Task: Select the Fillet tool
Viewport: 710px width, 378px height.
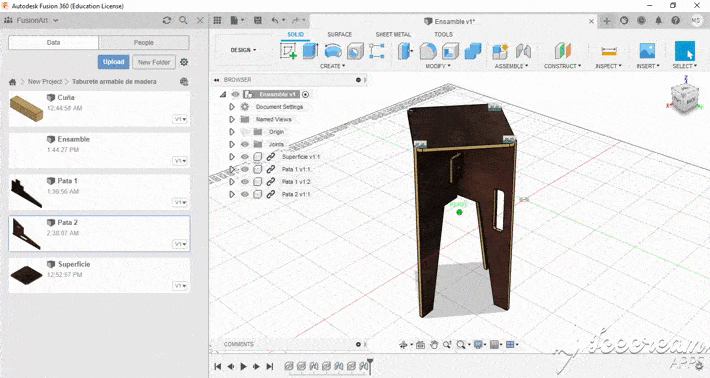Action: pyautogui.click(x=428, y=51)
